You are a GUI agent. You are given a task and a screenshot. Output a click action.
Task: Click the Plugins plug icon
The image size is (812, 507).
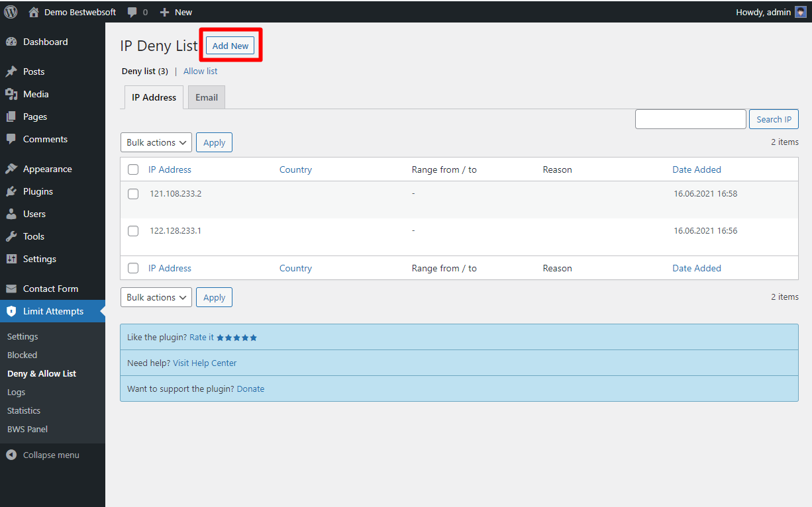pos(11,191)
